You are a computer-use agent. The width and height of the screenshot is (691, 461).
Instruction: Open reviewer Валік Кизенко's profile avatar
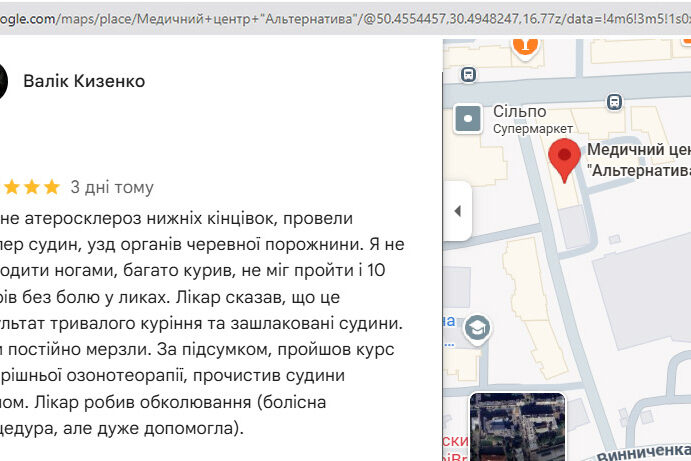click(x=3, y=81)
